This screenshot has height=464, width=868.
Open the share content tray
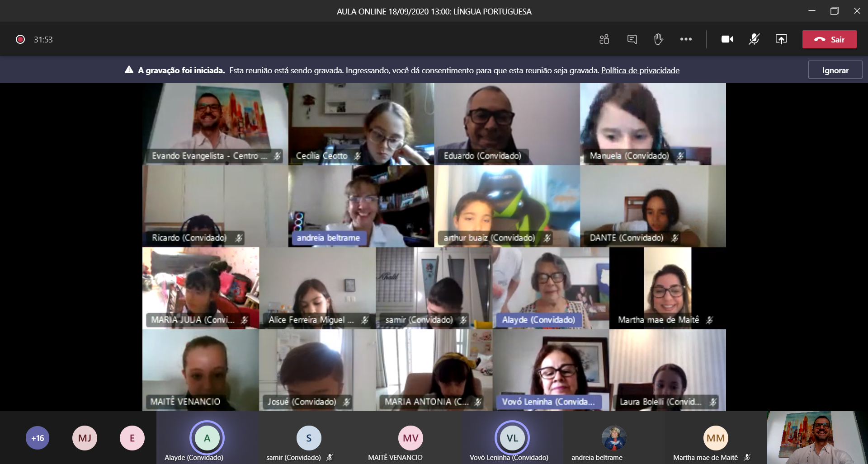[781, 39]
